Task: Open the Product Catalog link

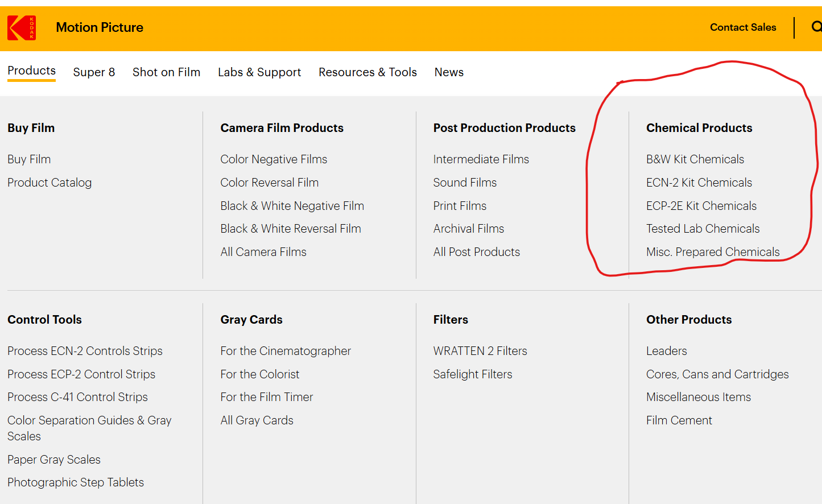Action: [x=49, y=183]
